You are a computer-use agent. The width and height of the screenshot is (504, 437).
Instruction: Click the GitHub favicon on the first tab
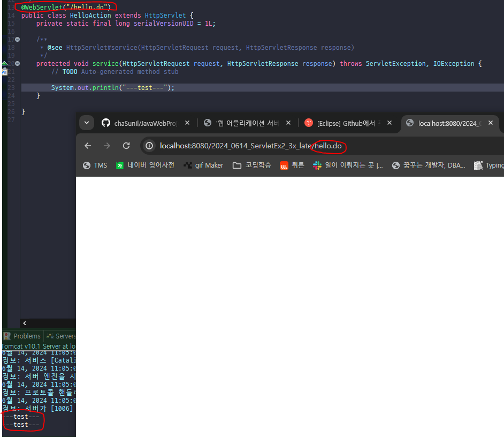(106, 123)
